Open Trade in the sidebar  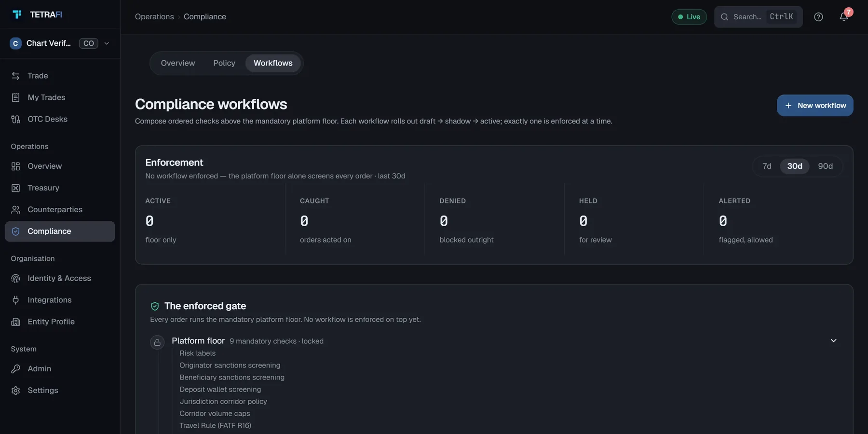[x=60, y=76]
